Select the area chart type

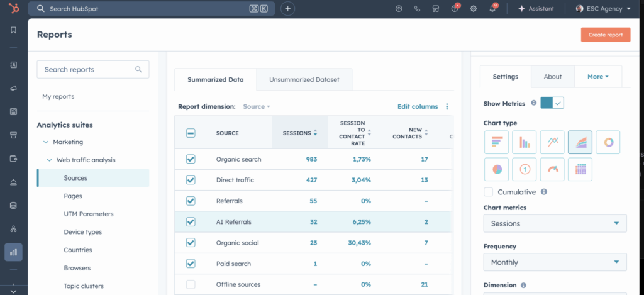point(580,142)
